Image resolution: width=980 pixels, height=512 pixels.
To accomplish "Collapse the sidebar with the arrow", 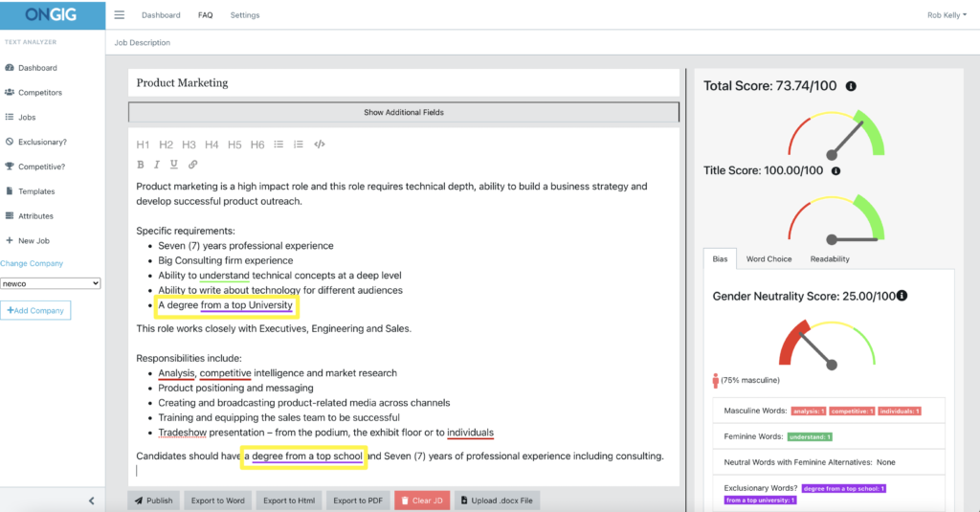I will tap(92, 501).
